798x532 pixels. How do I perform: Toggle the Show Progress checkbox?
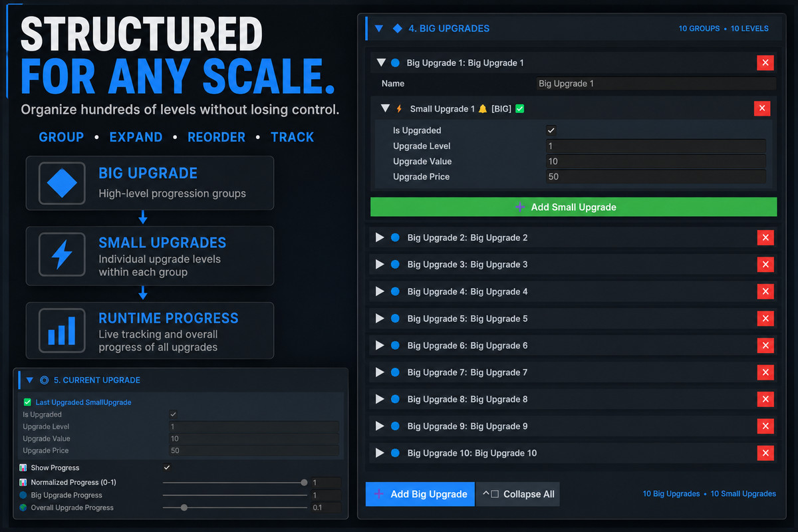167,467
